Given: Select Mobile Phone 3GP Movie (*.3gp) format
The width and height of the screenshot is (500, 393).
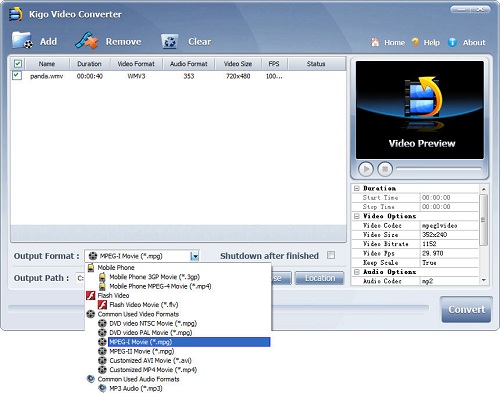Looking at the screenshot, I should pos(155,277).
